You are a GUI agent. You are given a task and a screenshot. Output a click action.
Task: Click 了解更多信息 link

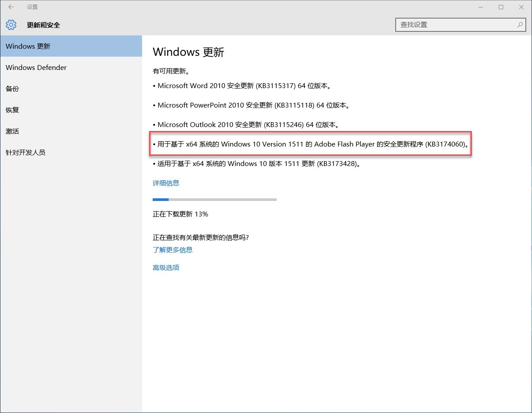pos(173,250)
